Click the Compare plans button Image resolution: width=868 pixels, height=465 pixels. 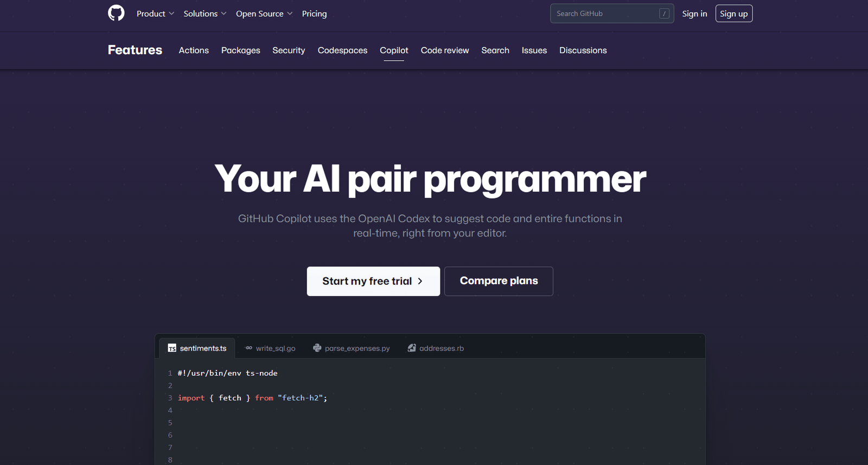499,281
